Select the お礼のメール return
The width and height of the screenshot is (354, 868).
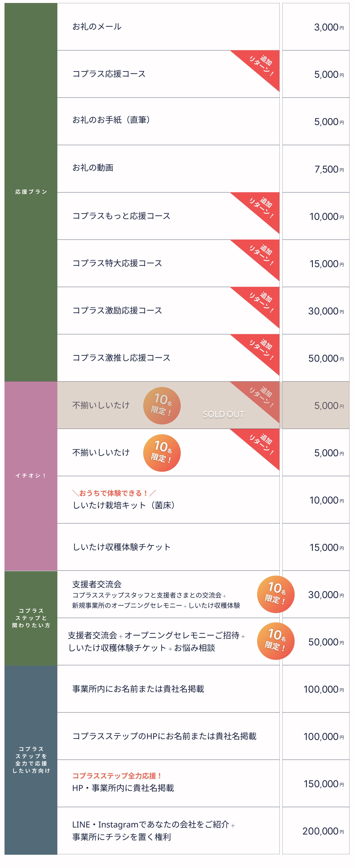pos(97,27)
